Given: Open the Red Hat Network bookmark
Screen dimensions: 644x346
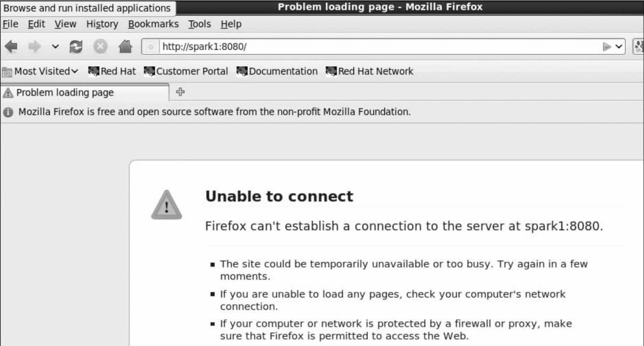Looking at the screenshot, I should (370, 71).
